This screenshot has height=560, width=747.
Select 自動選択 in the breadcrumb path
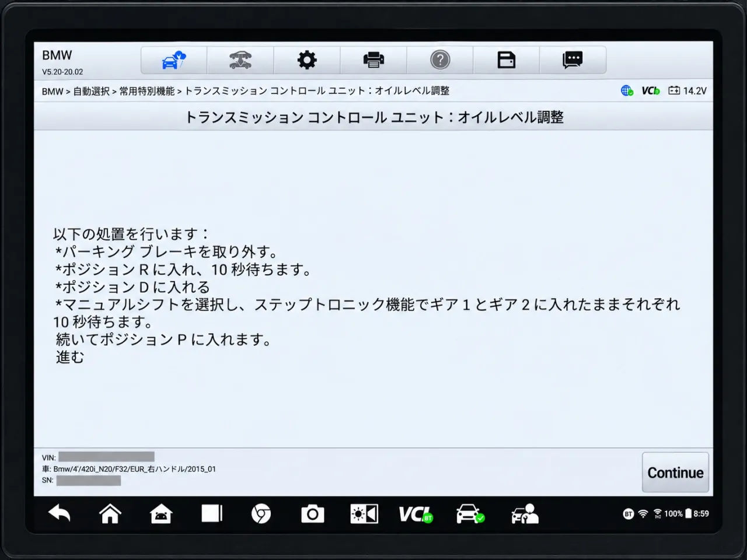point(91,91)
